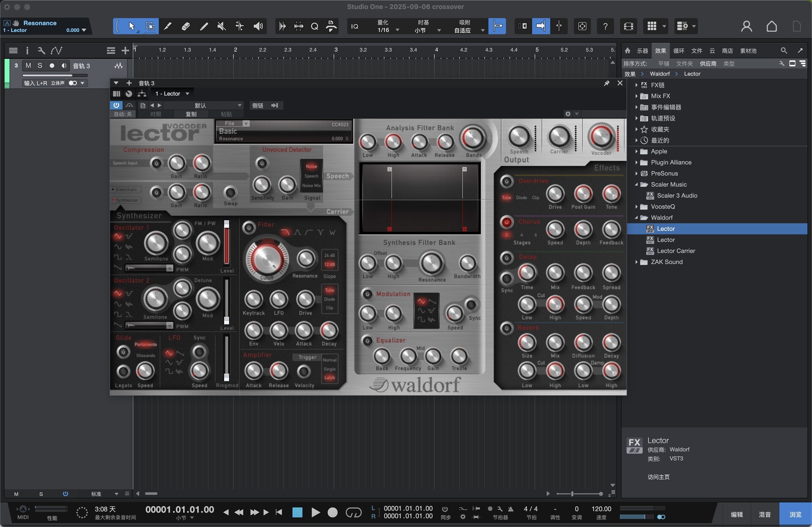This screenshot has height=527, width=812.
Task: Select Scaler 3 Audio plugin
Action: click(x=677, y=196)
